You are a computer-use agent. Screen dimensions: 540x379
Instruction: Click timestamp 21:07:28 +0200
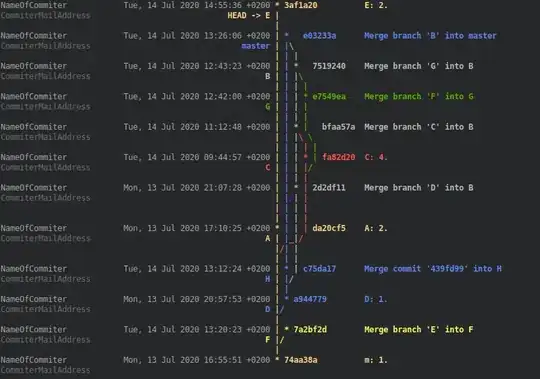click(237, 188)
